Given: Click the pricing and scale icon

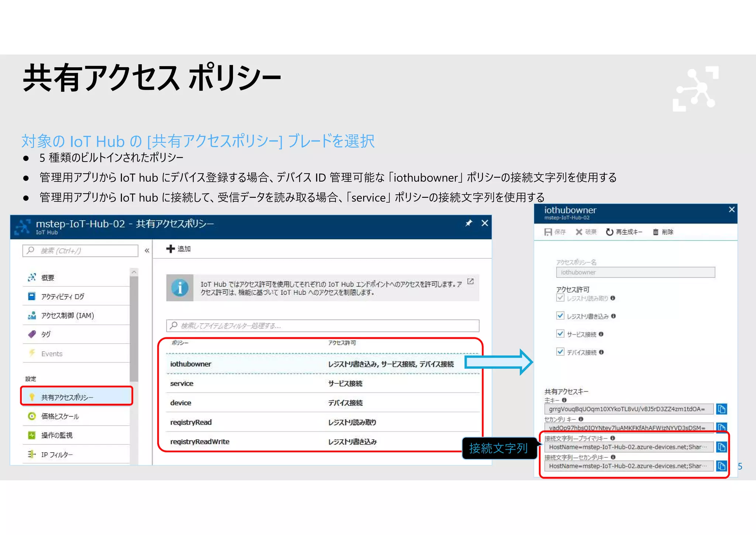Looking at the screenshot, I should [x=32, y=416].
